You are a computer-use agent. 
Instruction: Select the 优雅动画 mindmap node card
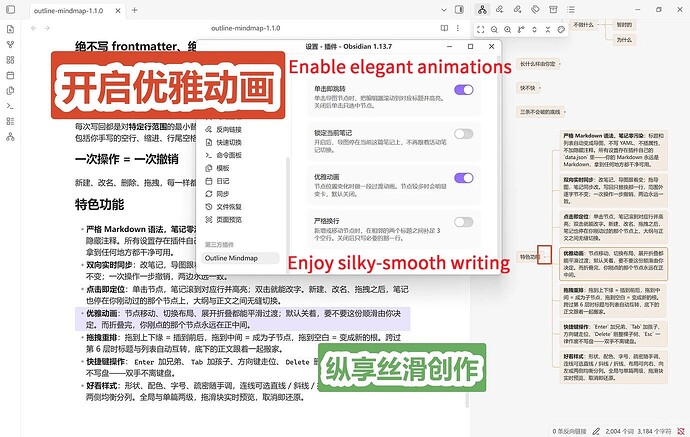(613, 264)
